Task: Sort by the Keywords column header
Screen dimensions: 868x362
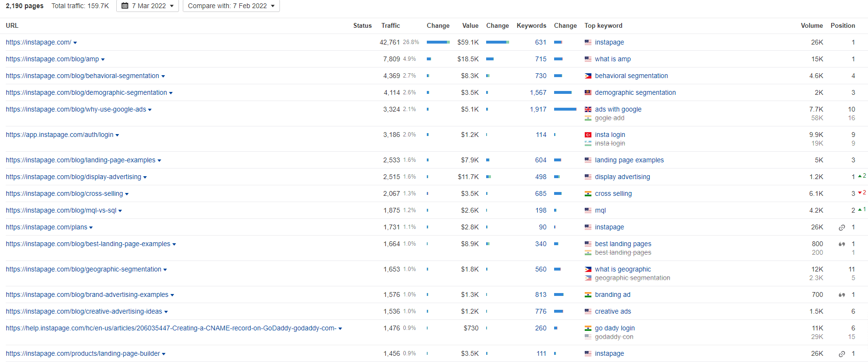Action: coord(531,25)
